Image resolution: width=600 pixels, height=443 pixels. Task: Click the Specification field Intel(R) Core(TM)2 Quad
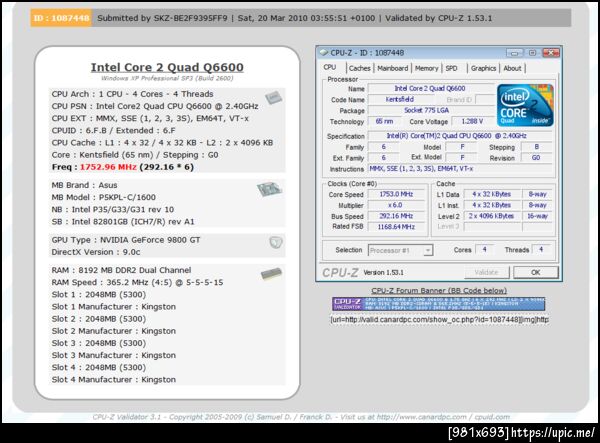click(x=461, y=136)
